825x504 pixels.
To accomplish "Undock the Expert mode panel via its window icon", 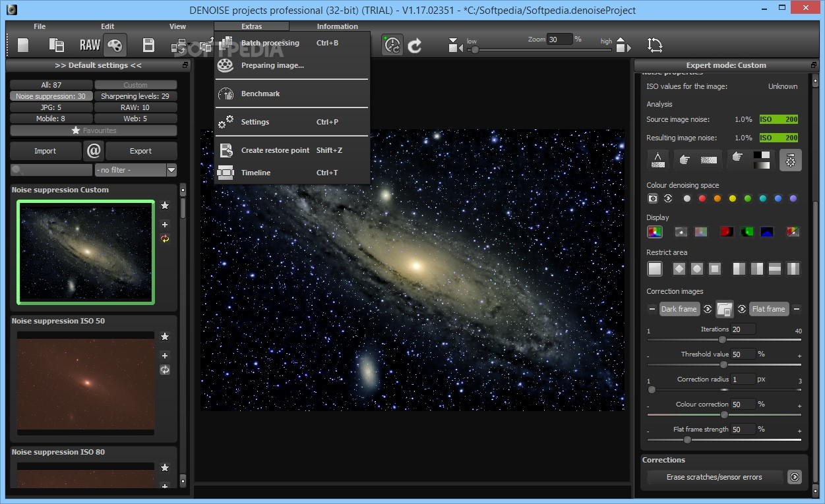I will coord(812,65).
